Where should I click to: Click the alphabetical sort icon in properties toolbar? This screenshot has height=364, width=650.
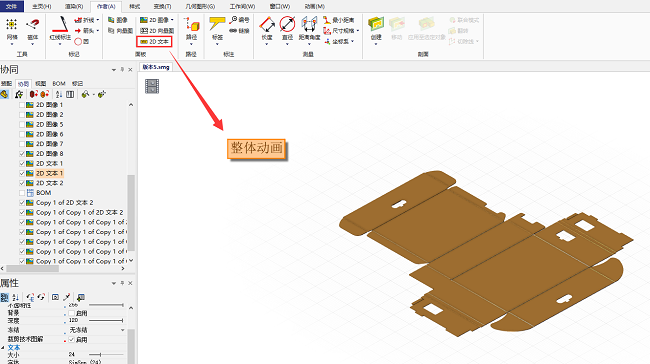(x=16, y=297)
